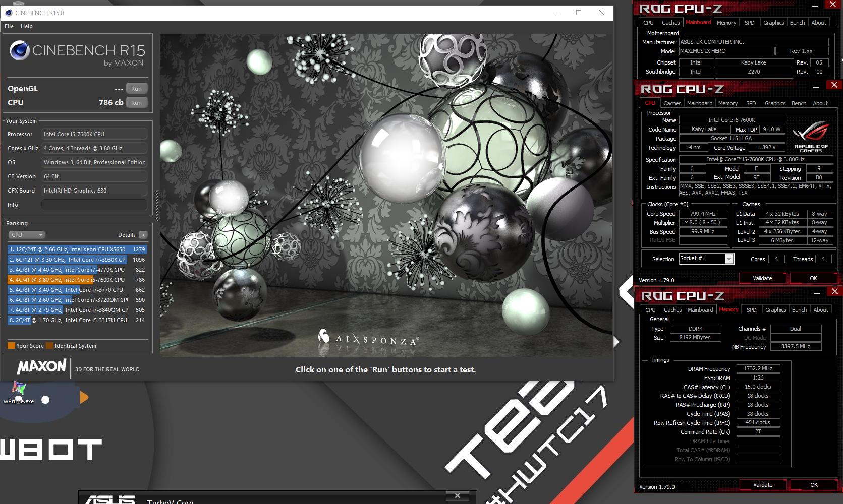Close the Cinebench window

(602, 13)
